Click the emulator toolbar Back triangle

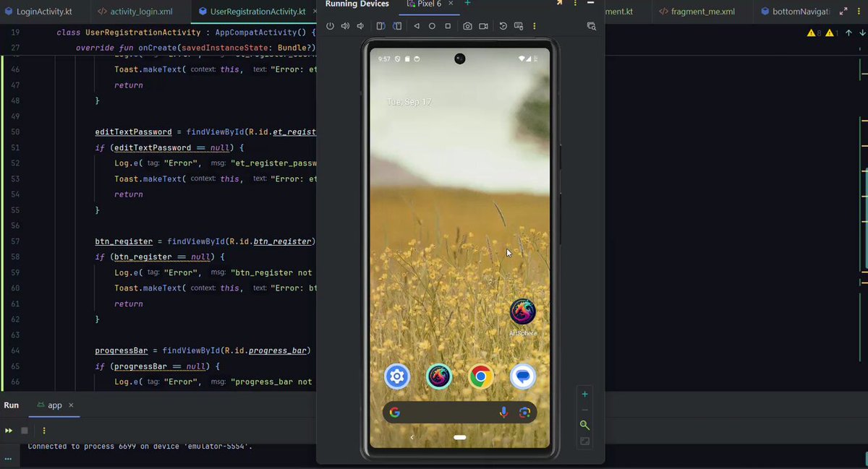pos(417,26)
